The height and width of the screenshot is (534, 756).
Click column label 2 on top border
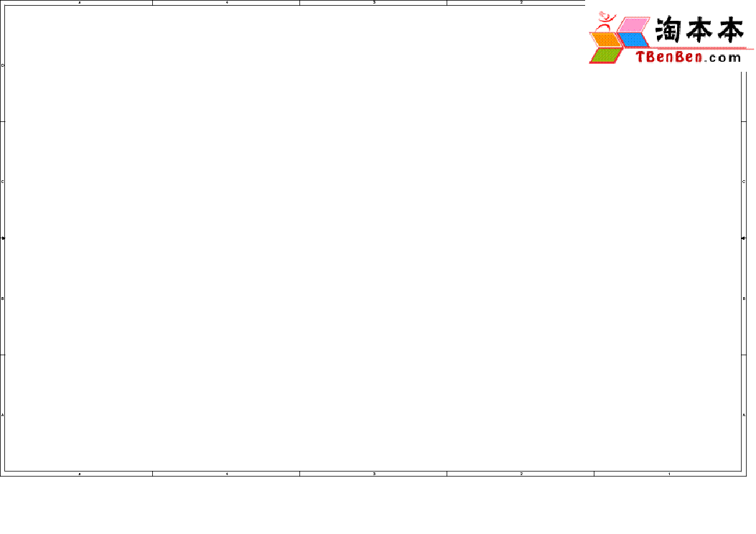point(521,3)
